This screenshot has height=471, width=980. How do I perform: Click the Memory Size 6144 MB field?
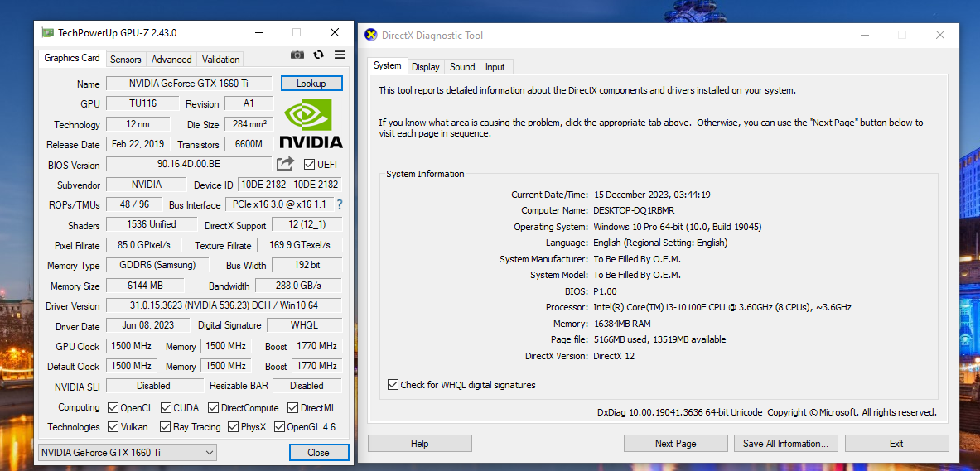[145, 286]
